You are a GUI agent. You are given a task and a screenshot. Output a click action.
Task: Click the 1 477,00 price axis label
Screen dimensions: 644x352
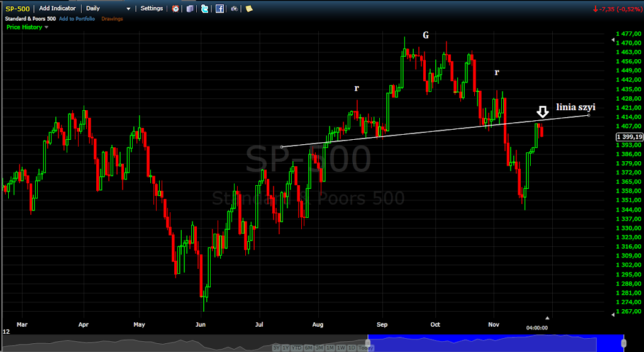(x=629, y=34)
